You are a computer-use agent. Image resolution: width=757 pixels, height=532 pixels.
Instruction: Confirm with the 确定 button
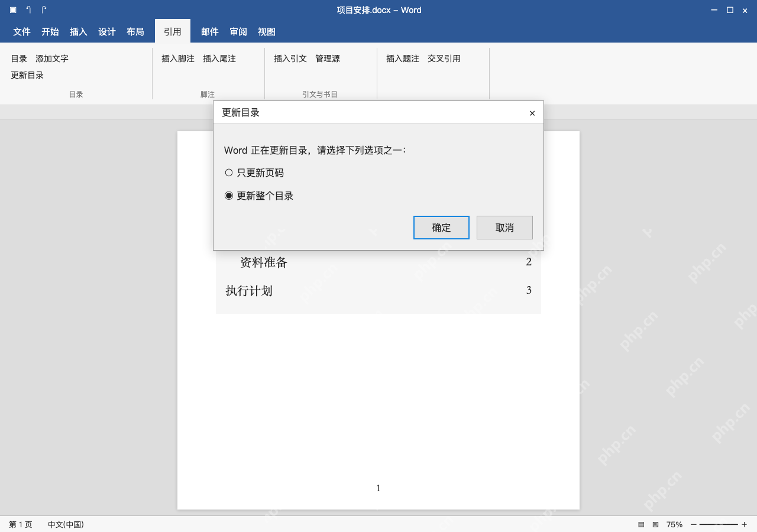tap(441, 228)
